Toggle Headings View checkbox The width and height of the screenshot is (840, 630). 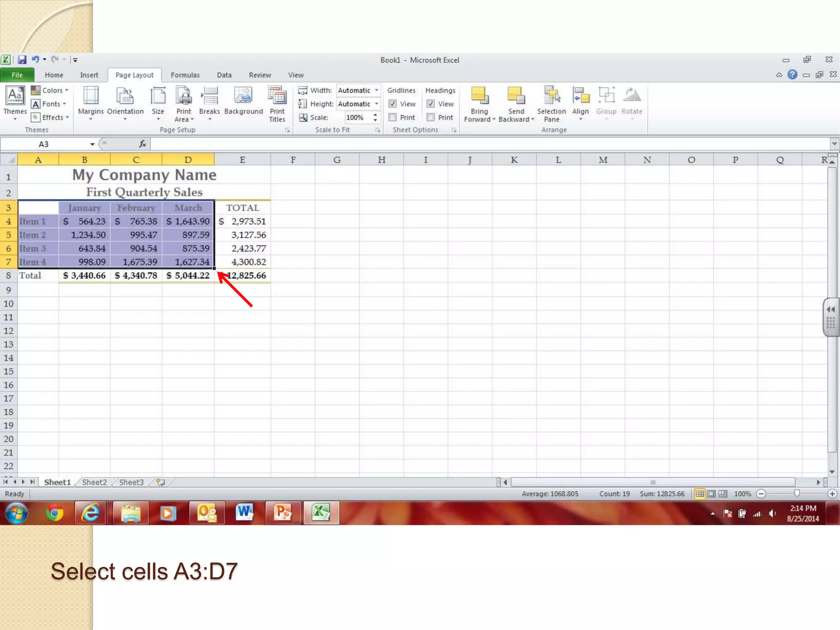(431, 104)
